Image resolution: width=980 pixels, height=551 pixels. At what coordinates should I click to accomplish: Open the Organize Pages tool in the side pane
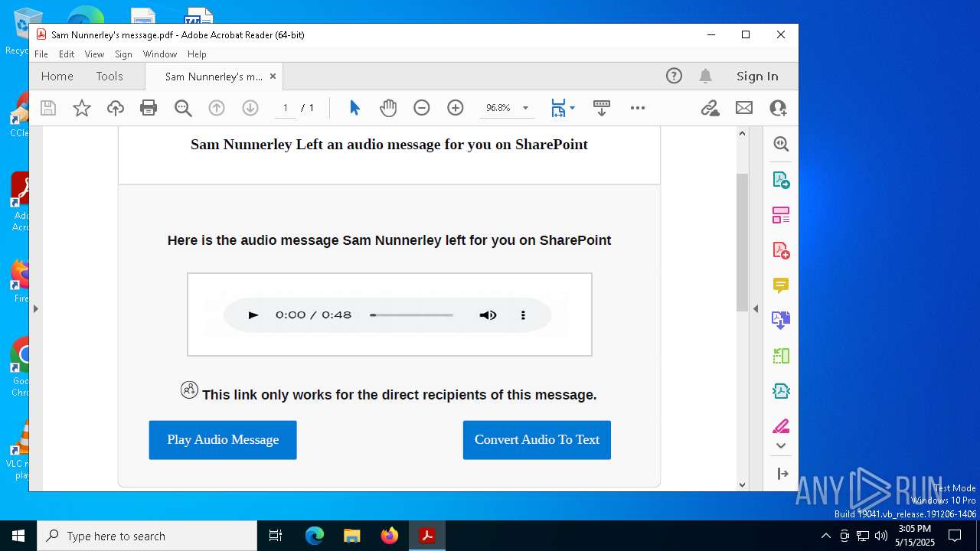coord(781,215)
